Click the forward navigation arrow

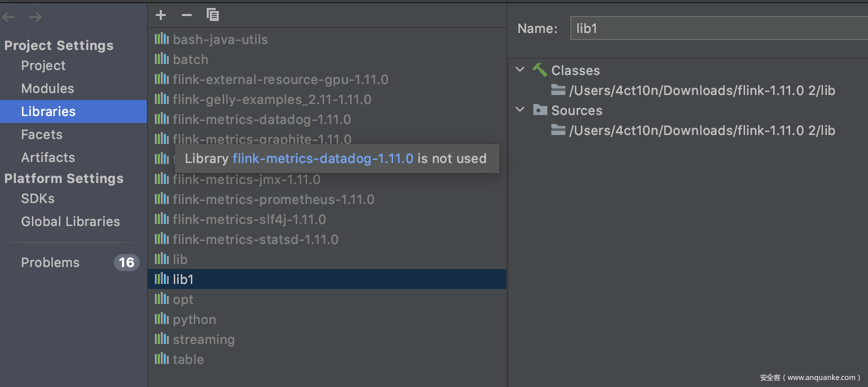[35, 17]
